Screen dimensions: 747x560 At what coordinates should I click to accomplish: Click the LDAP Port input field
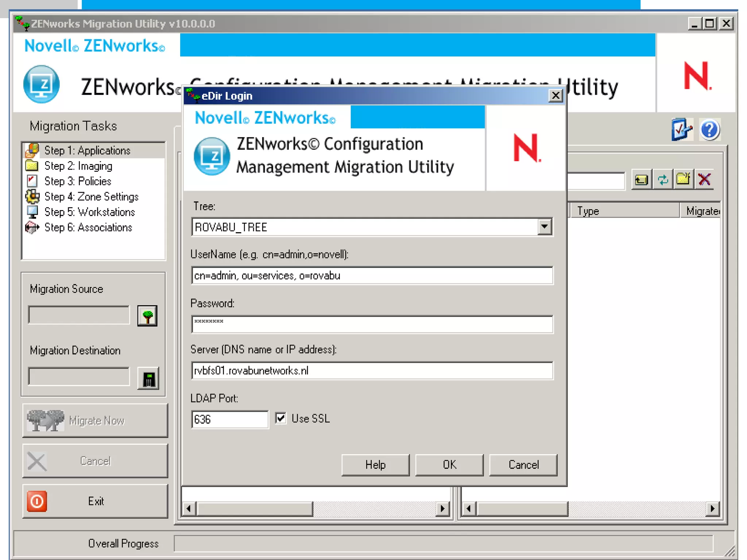229,419
